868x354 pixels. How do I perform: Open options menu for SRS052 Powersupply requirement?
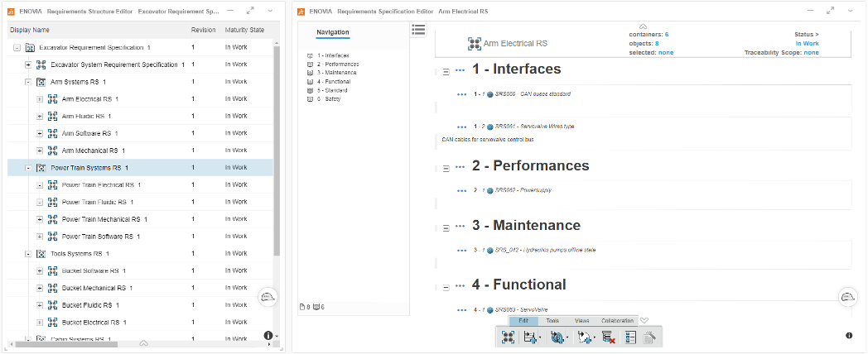coord(462,191)
